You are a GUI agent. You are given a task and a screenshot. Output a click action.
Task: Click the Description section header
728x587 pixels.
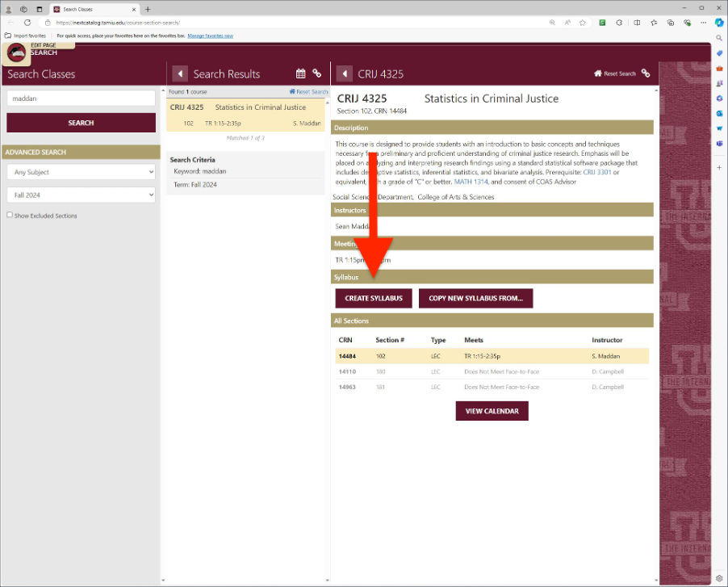point(492,128)
